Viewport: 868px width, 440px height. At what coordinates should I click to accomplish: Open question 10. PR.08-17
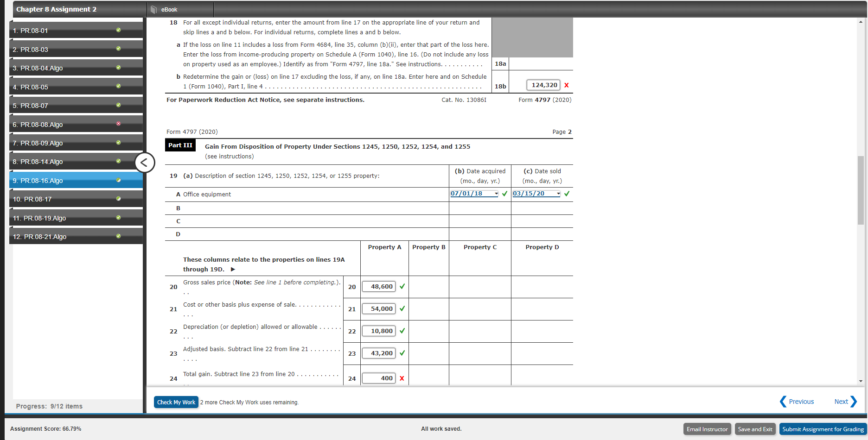tap(76, 199)
